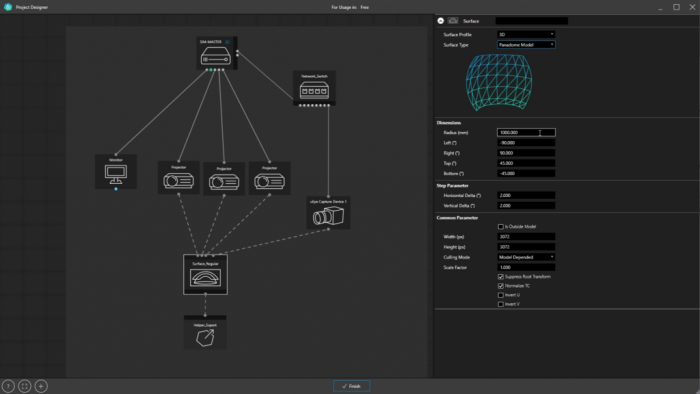Open the Surface Profile dropdown
The height and width of the screenshot is (394, 700).
tap(526, 34)
